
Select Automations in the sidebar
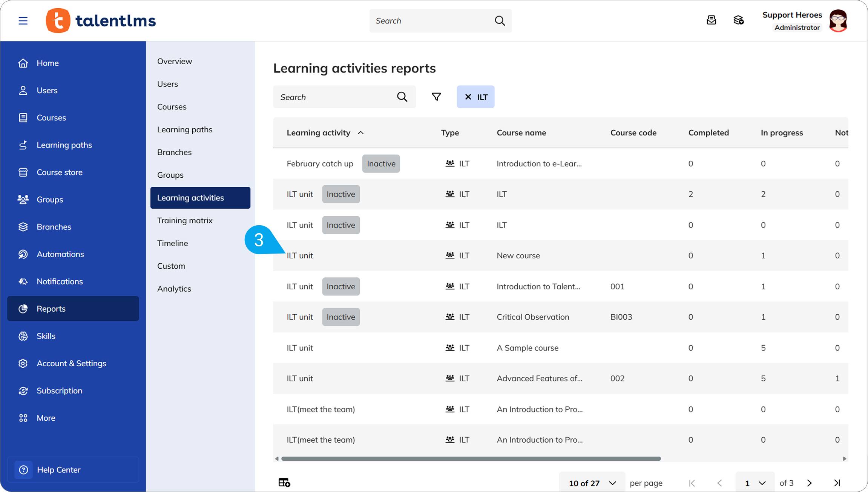point(60,254)
